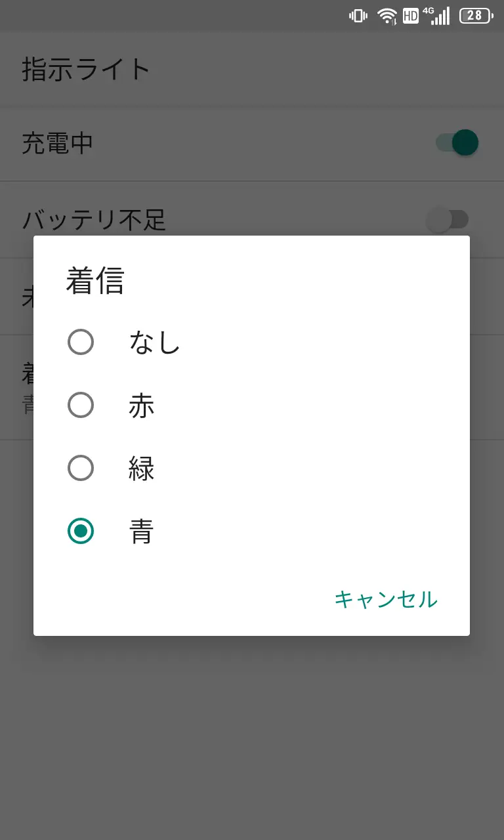504x840 pixels.
Task: Tap the なし option label
Action: coord(154,342)
